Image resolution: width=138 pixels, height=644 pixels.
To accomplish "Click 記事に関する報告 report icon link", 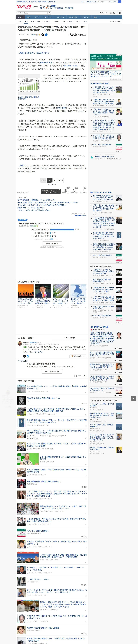I will pyautogui.click(x=24, y=193).
